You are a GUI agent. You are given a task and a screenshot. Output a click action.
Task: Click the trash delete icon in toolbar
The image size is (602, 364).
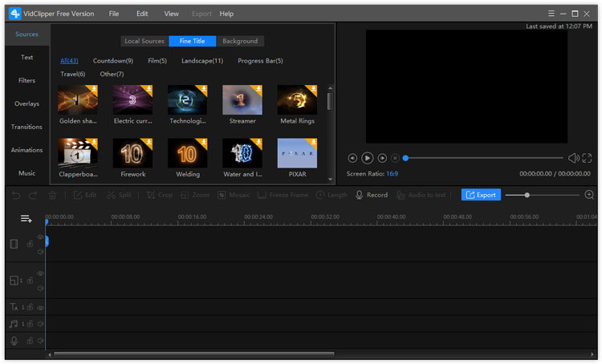point(53,196)
